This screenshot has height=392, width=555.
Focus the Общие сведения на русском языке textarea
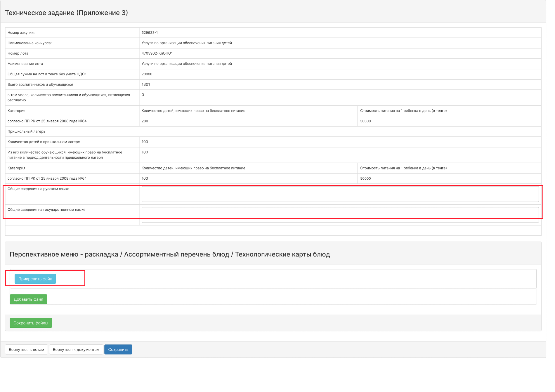pyautogui.click(x=340, y=194)
